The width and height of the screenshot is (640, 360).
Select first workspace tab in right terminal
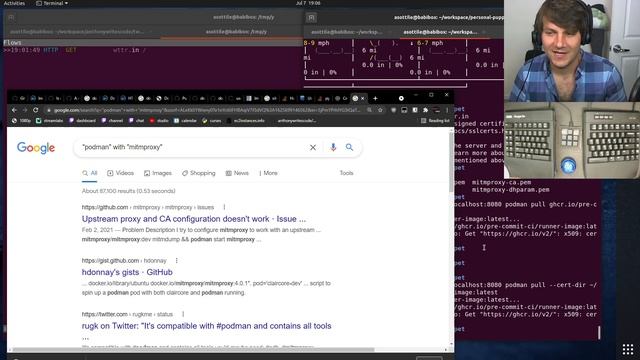click(347, 32)
